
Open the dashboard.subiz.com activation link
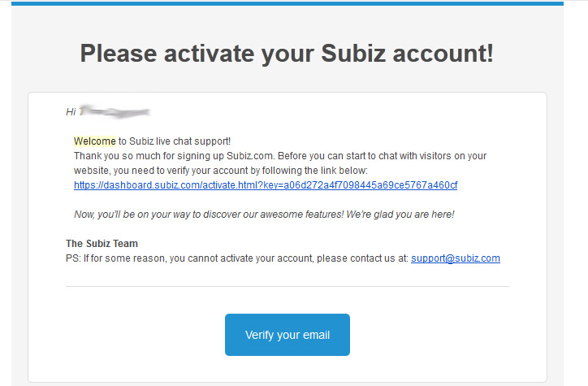pyautogui.click(x=266, y=185)
